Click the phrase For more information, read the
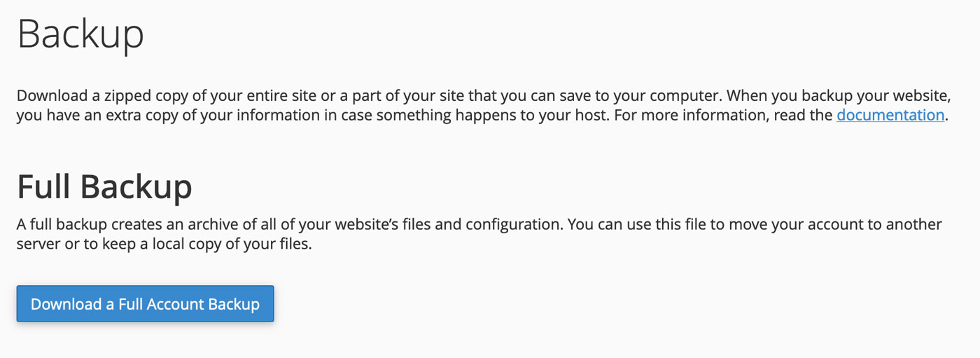Screen dimensions: 980x358 tap(722, 115)
